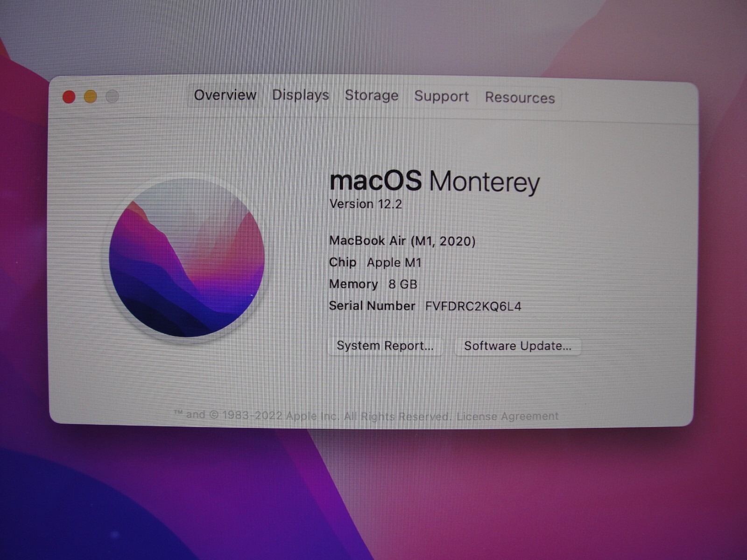Click the macOS Monterey logo image
747x560 pixels.
tap(187, 258)
